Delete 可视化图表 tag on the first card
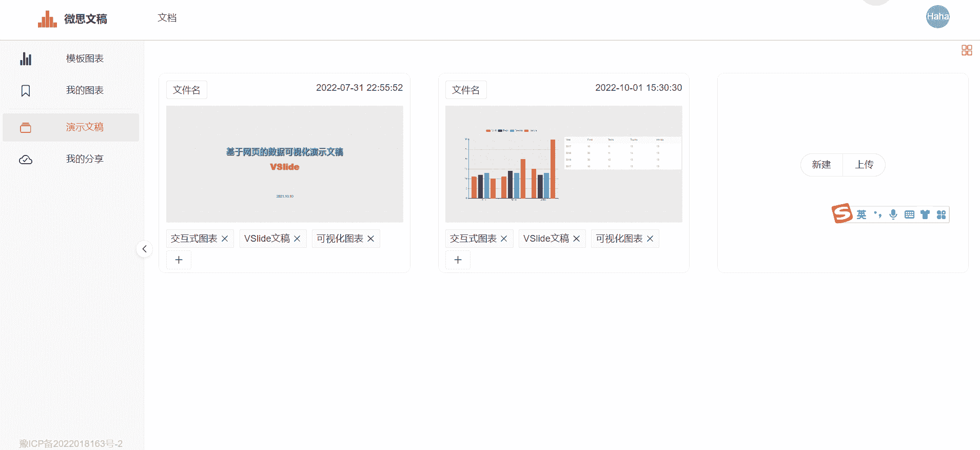Image resolution: width=980 pixels, height=450 pixels. 371,239
